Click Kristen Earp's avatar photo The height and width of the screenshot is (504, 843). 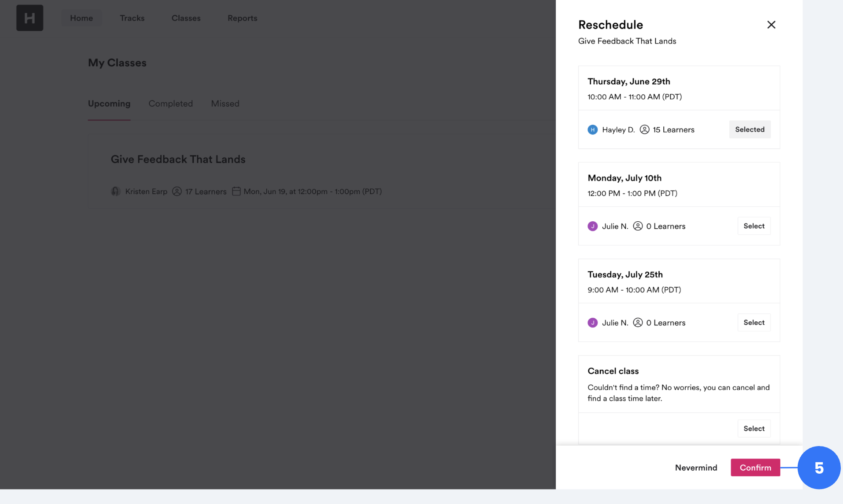[x=116, y=191]
